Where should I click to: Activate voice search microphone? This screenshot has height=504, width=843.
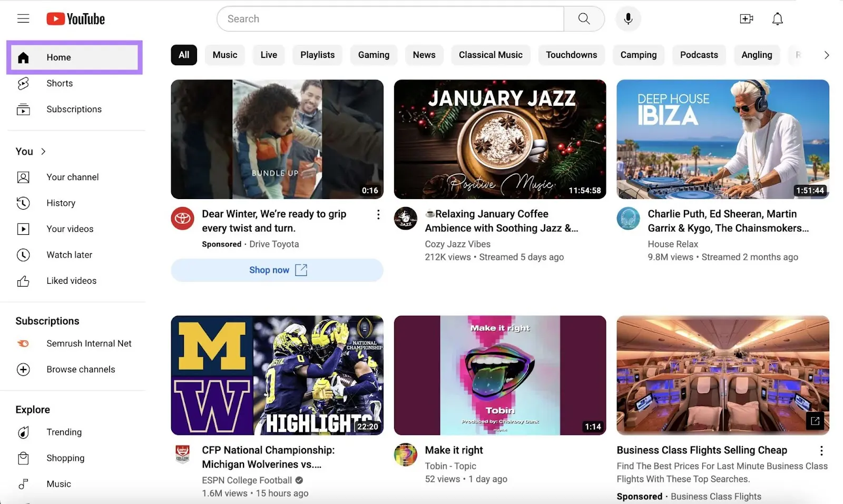[x=628, y=19]
